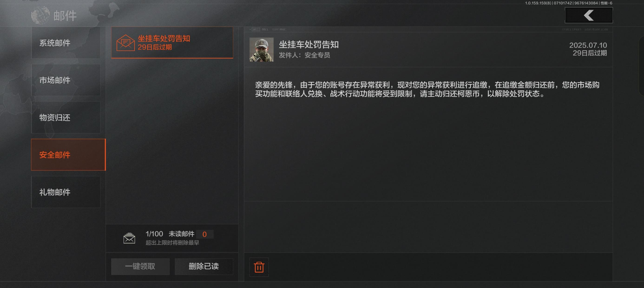Viewport: 644px width, 288px height.
Task: Click the 2025.07.10 mail date
Action: point(588,45)
